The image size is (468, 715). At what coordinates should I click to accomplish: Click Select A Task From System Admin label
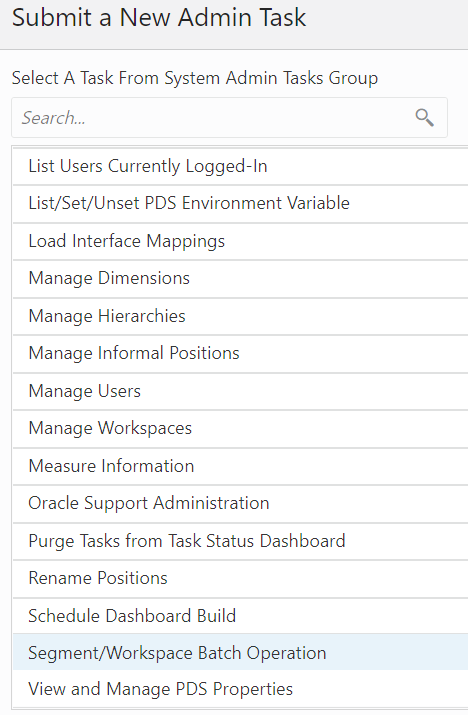pyautogui.click(x=195, y=78)
